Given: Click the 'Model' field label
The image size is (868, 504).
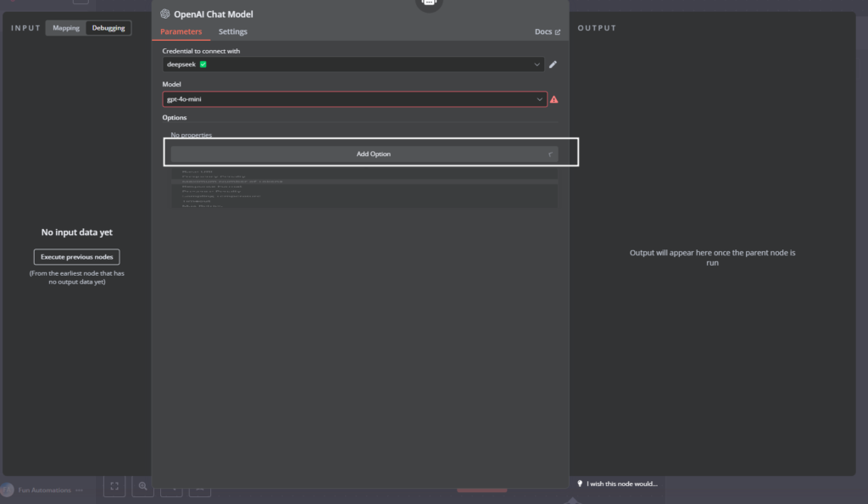Looking at the screenshot, I should [x=171, y=84].
